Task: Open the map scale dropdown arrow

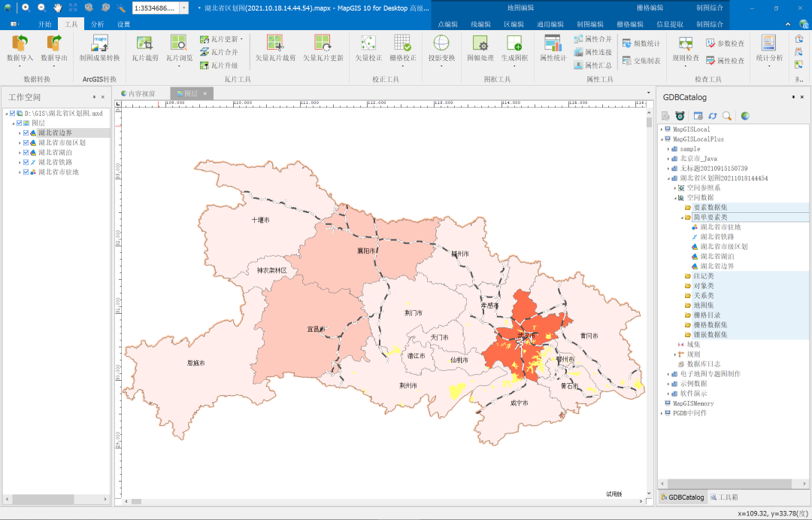Action: point(184,8)
